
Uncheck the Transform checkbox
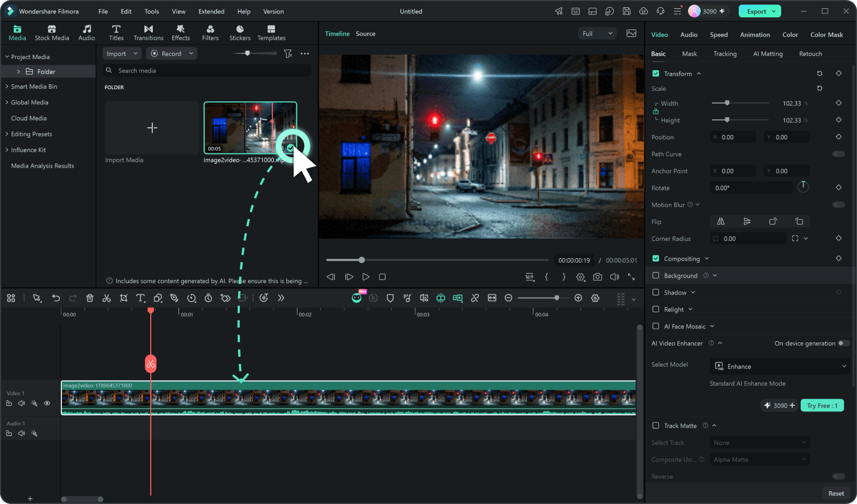[656, 74]
